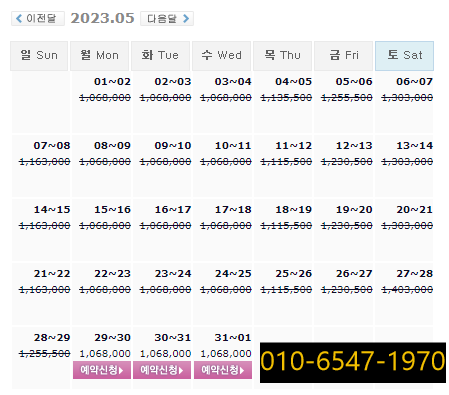Click date range 11~12
The image size is (449, 395).
pyautogui.click(x=294, y=146)
